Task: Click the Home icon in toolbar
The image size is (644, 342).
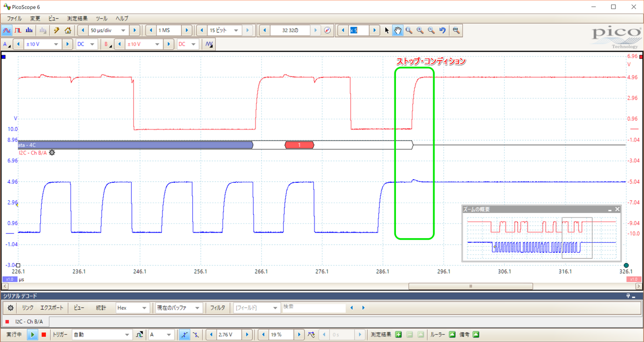Action: (x=67, y=30)
